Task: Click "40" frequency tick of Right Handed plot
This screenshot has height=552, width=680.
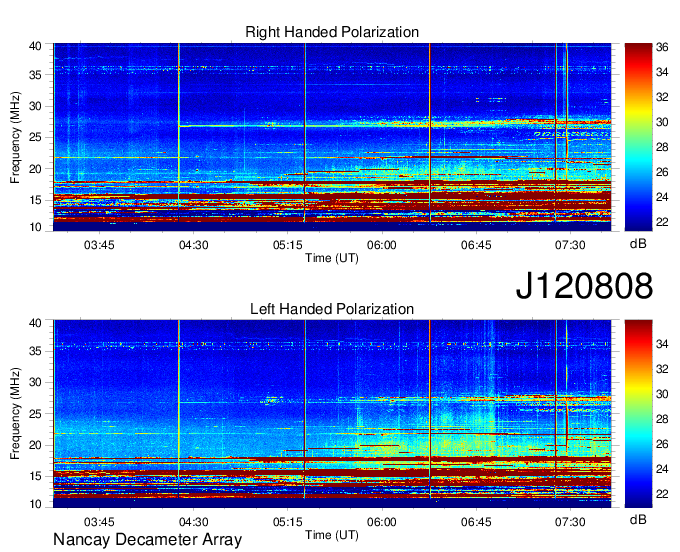Action: click(x=35, y=46)
